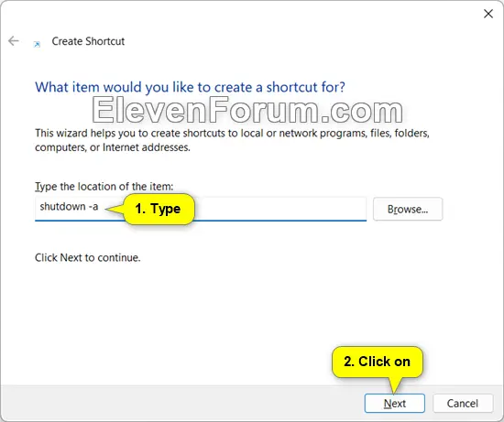Click the shortcut icon beside Create Shortcut
504x422 pixels.
tap(37, 44)
